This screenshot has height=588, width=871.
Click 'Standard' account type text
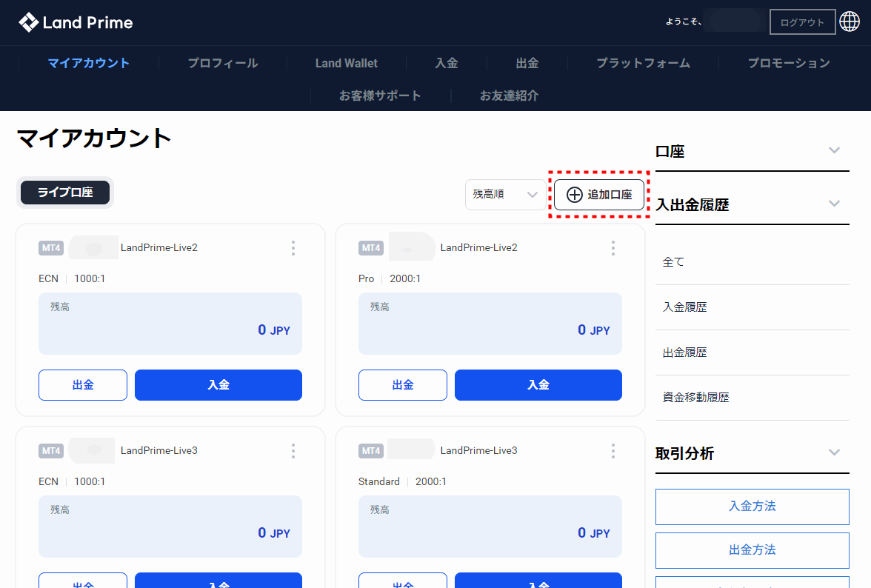click(379, 481)
